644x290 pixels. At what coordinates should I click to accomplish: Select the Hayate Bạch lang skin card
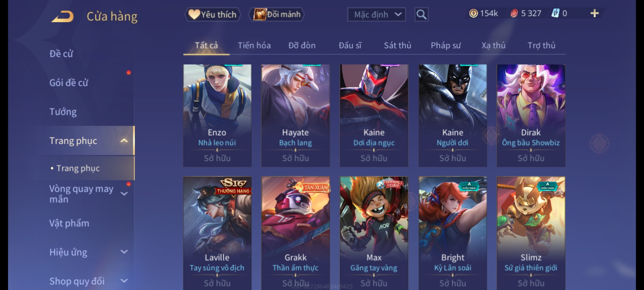coord(295,115)
